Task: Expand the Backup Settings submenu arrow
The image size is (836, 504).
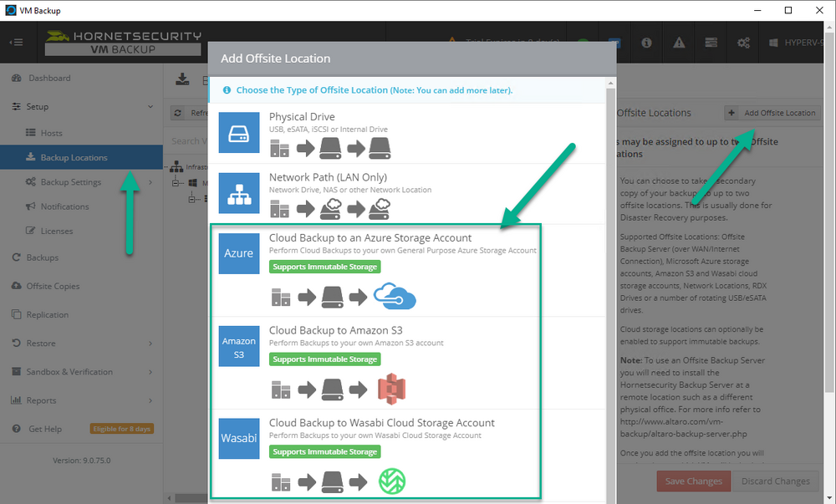Action: coord(150,182)
